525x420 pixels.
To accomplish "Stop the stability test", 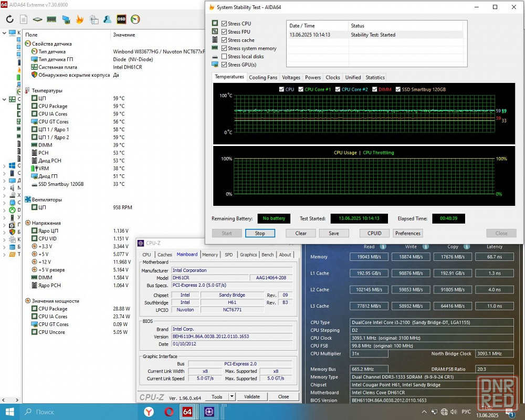I will (260, 233).
